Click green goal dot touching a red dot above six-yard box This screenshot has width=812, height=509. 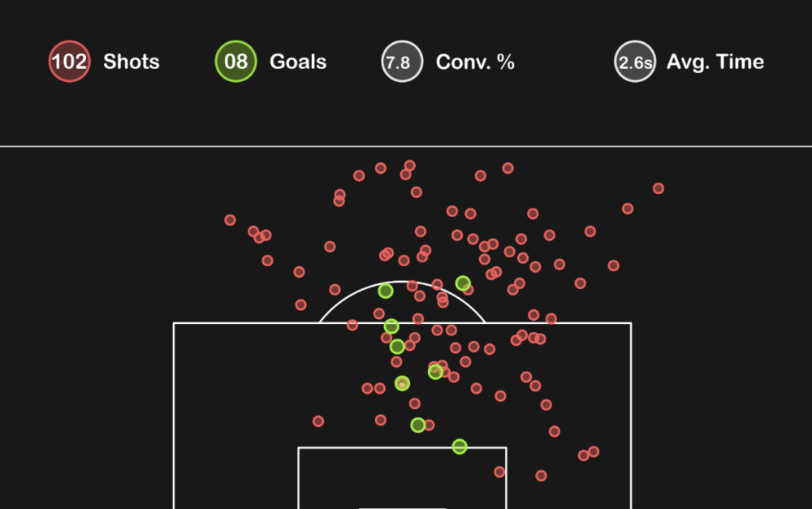(418, 425)
